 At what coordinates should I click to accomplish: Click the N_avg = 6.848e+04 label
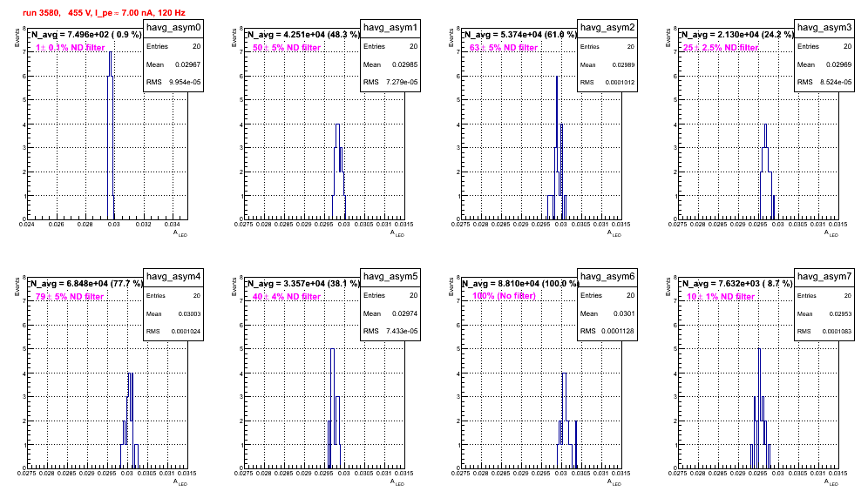85,283
